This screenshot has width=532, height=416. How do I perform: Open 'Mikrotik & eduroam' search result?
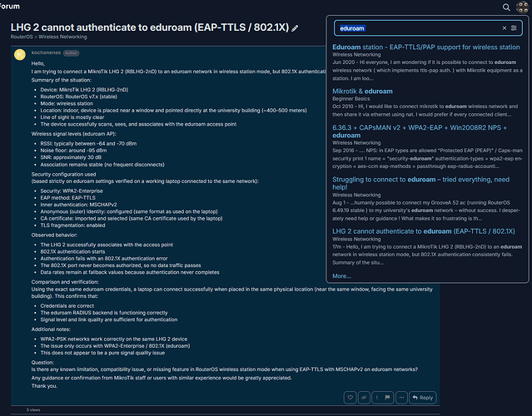point(362,92)
